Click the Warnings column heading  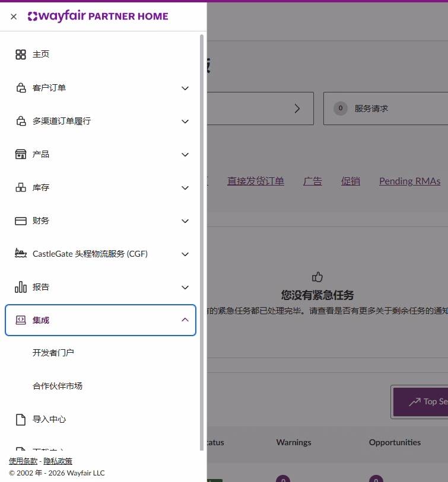[x=294, y=442]
